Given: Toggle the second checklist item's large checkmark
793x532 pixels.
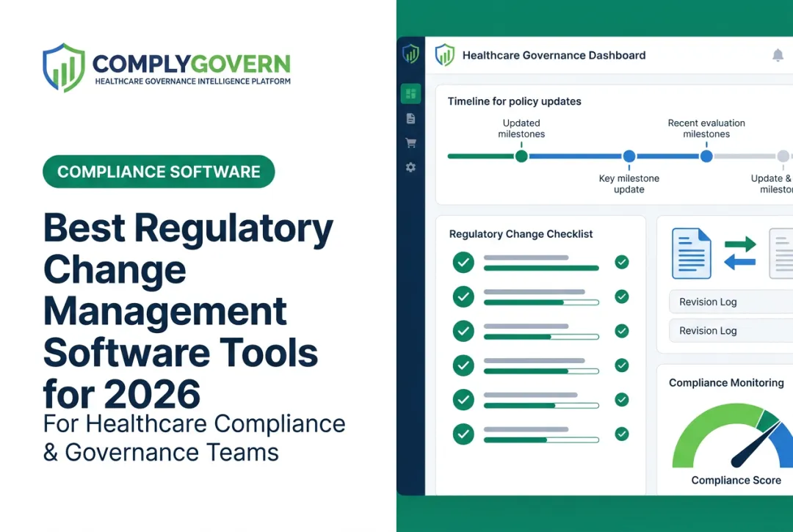Looking at the screenshot, I should pyautogui.click(x=463, y=296).
